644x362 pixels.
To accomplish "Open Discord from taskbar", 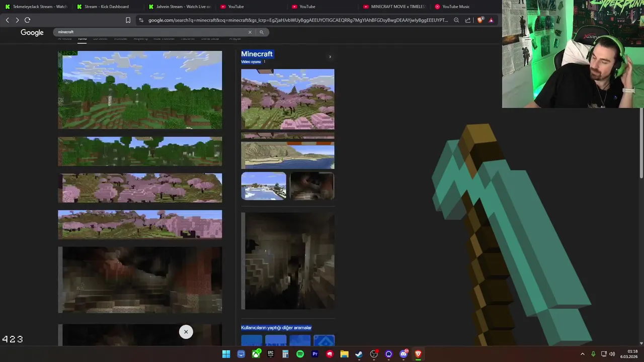I will tap(403, 354).
